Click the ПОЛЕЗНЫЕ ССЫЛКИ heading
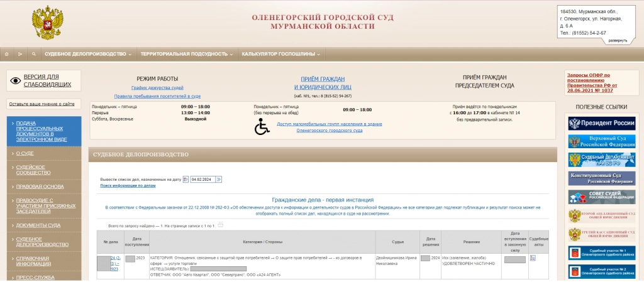This screenshot has width=644, height=292. (x=601, y=107)
